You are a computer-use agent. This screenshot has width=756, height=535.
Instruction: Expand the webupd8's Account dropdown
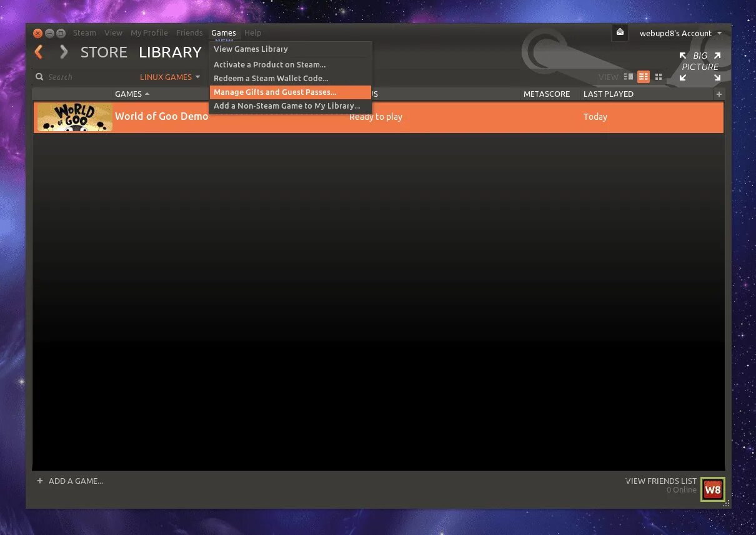pyautogui.click(x=680, y=33)
